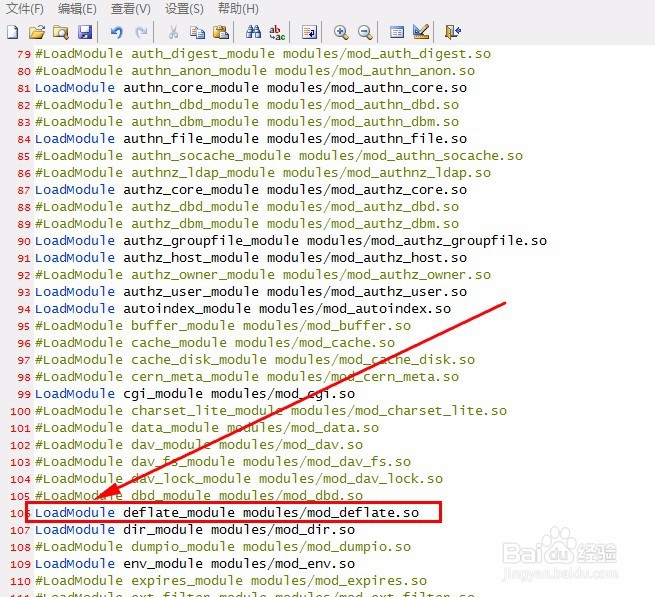The height and width of the screenshot is (597, 655).
Task: Place cursor on authz_core_module line
Action: point(251,190)
